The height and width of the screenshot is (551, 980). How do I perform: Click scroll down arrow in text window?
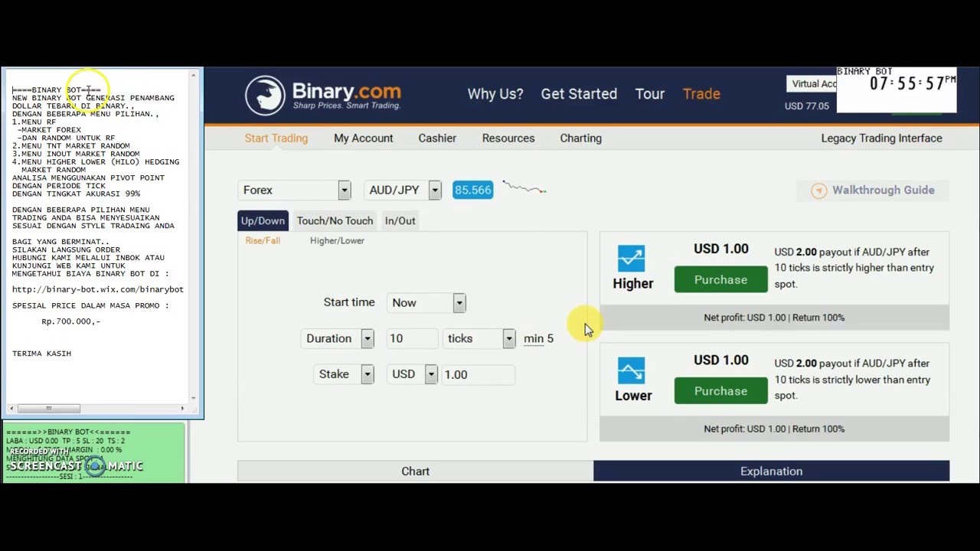pyautogui.click(x=194, y=398)
